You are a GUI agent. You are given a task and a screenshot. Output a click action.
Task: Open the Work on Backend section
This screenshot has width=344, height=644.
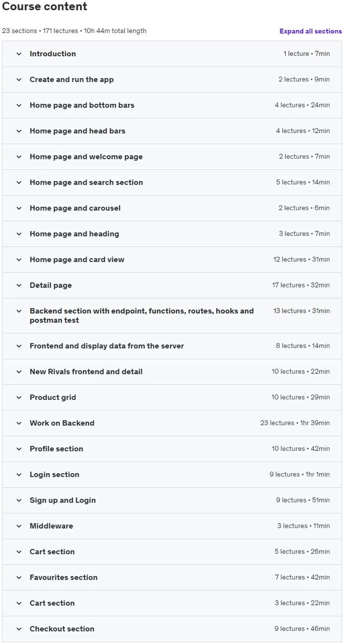click(172, 423)
